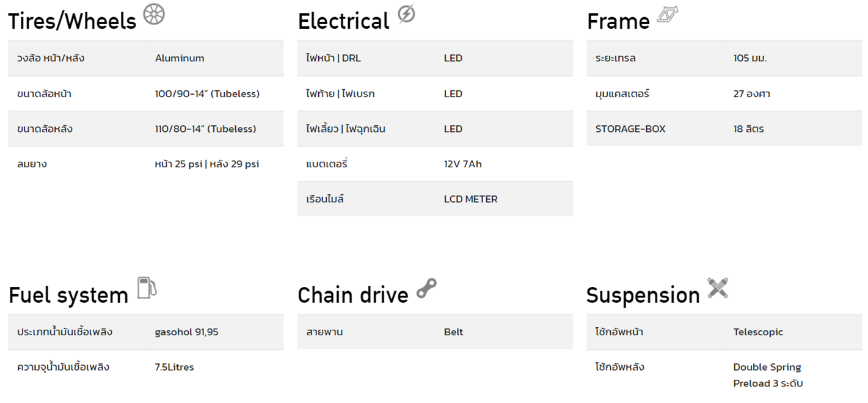The image size is (868, 403).
Task: Click the Frame section heading
Action: [x=618, y=21]
